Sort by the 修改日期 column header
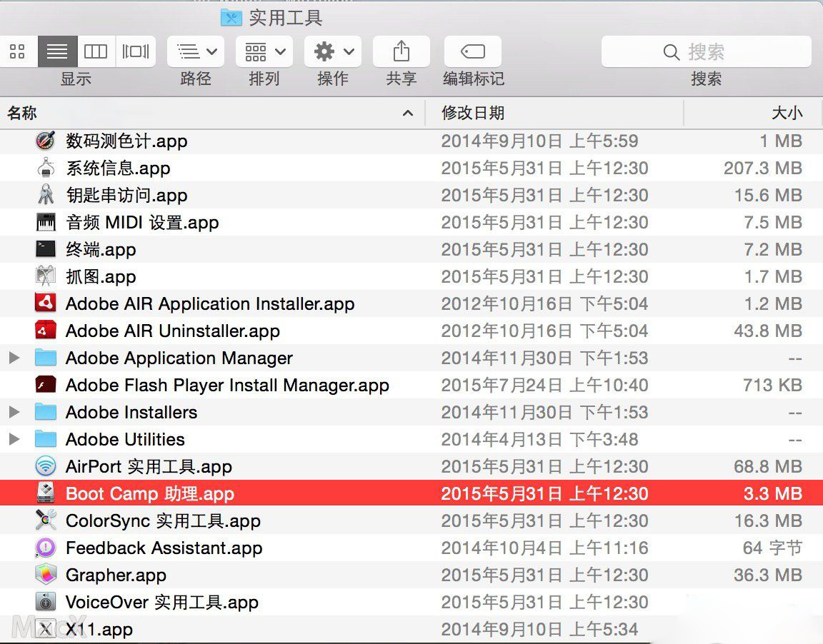Image resolution: width=823 pixels, height=644 pixels. pos(555,113)
